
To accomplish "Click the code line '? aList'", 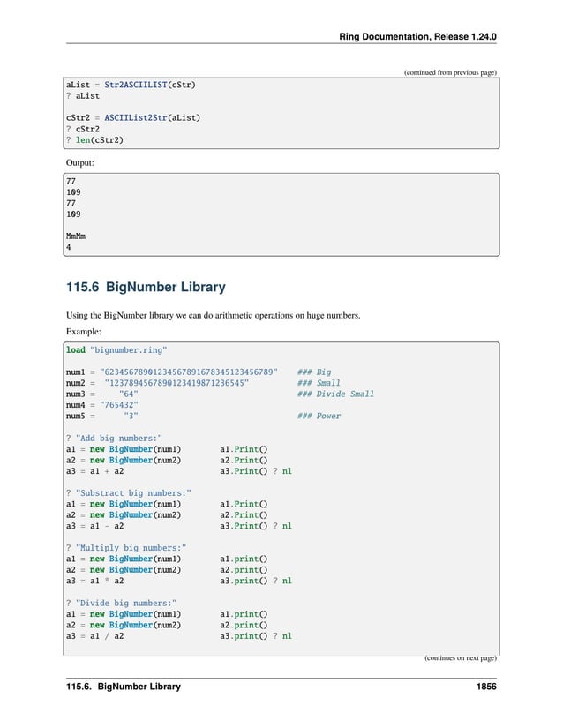I will (x=83, y=96).
